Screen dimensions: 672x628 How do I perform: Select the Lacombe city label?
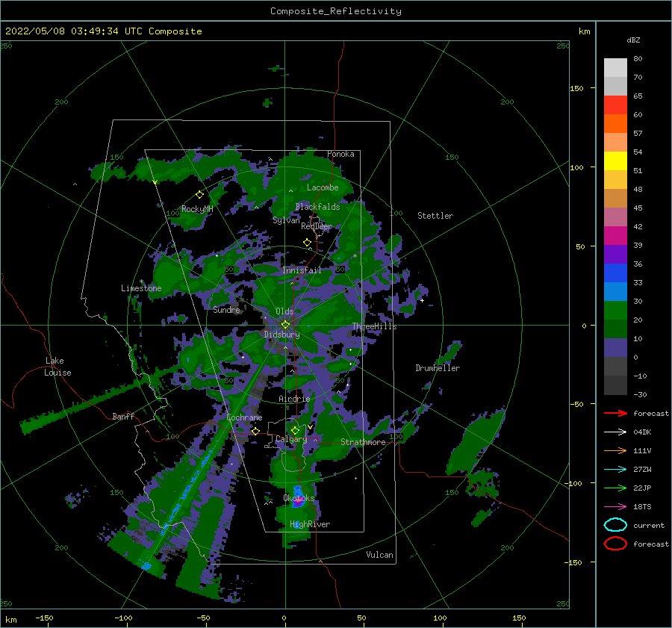323,187
